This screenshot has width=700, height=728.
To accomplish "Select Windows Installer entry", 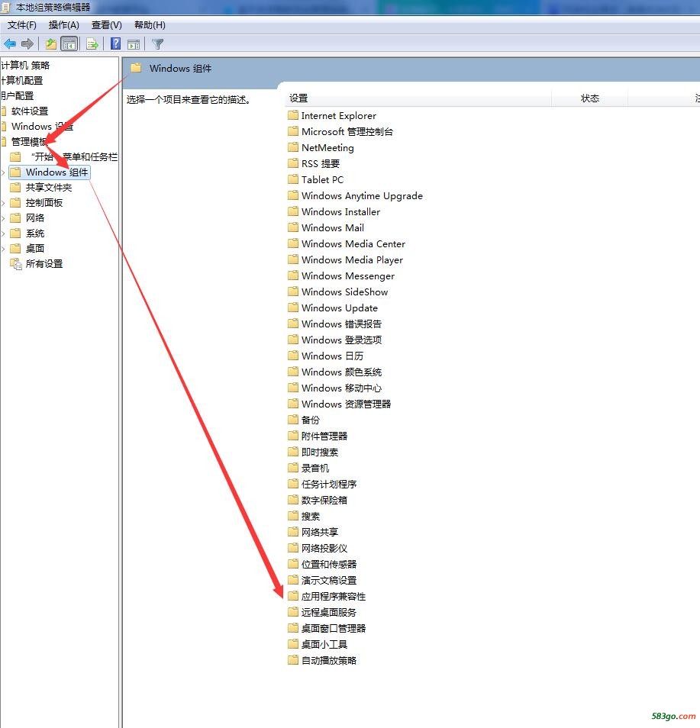I will click(x=340, y=211).
